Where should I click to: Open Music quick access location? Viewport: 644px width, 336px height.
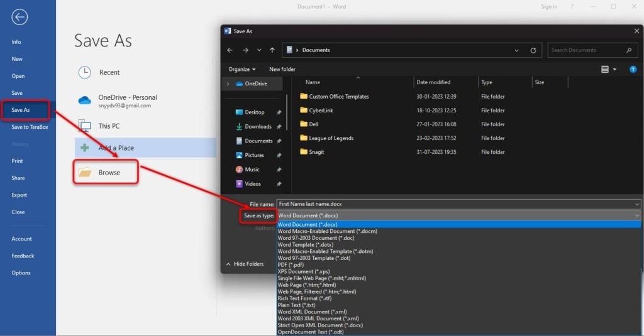pos(248,170)
